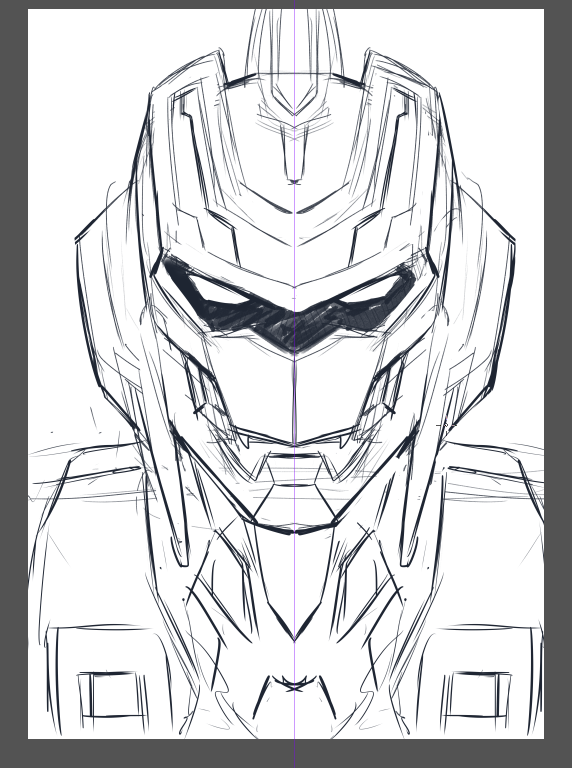Click the purple vertical symmetry ruler line

(294, 384)
